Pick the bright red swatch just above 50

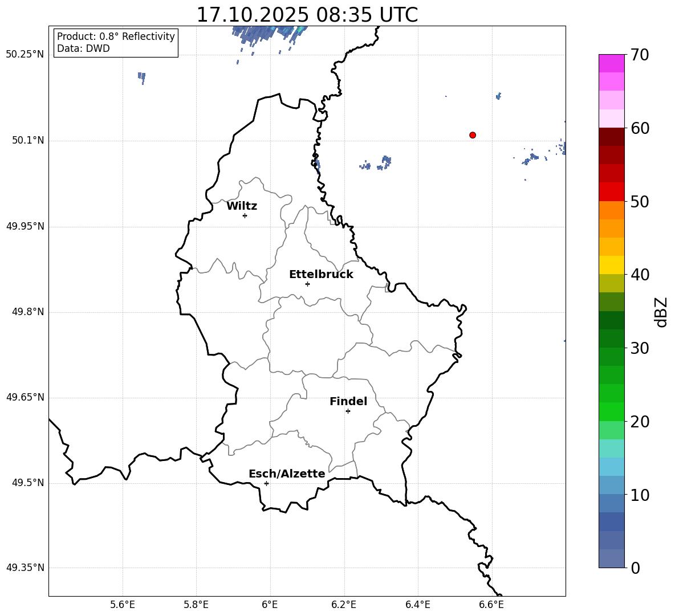(612, 192)
